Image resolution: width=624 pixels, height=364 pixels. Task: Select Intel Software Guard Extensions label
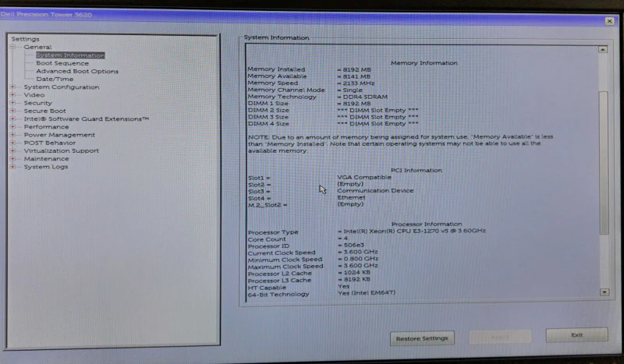(87, 119)
